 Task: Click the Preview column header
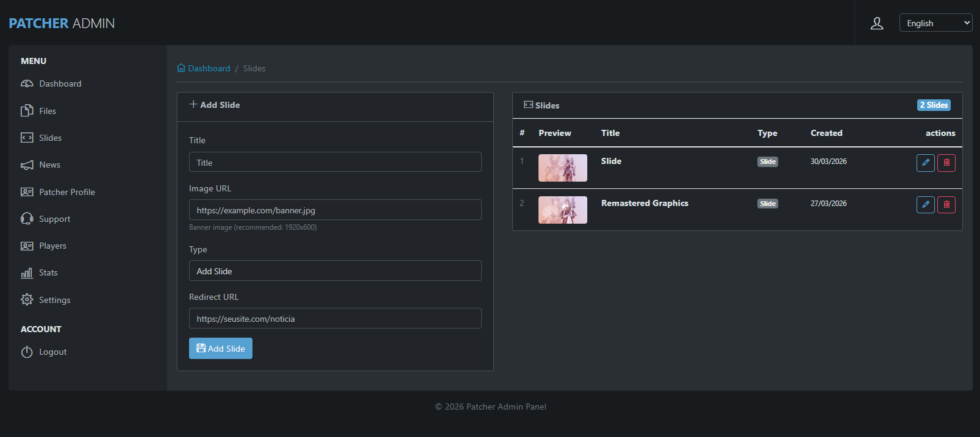click(555, 133)
